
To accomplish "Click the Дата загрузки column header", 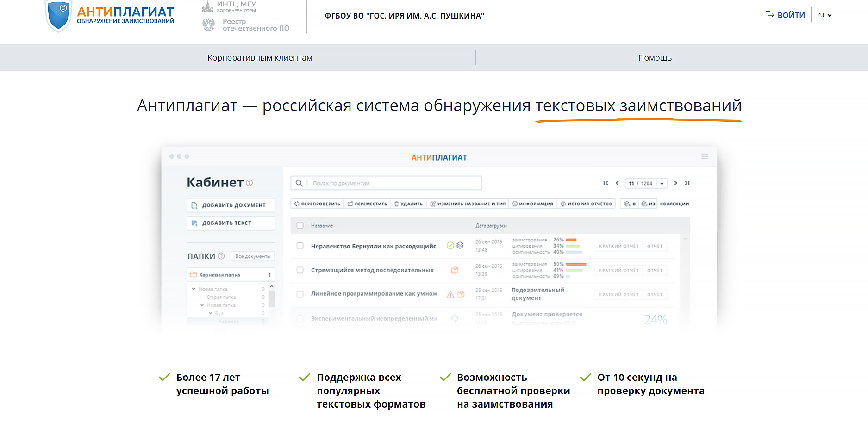I will click(491, 226).
